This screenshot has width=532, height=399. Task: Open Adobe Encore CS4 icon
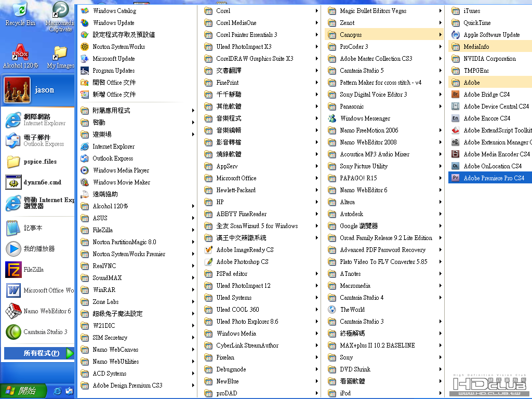click(x=455, y=118)
